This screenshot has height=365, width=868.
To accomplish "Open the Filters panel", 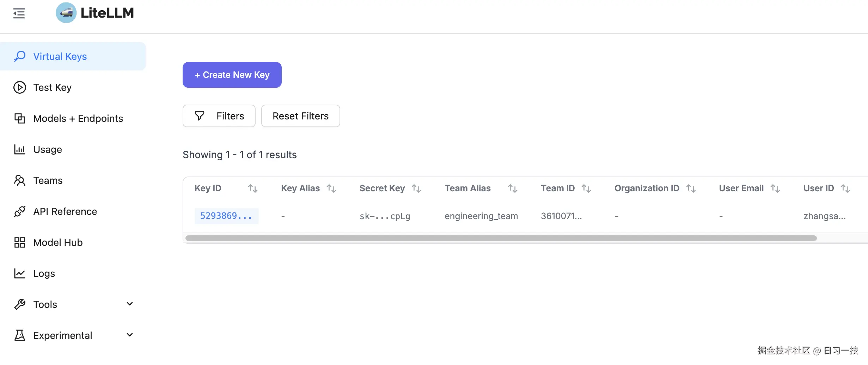I will point(219,116).
